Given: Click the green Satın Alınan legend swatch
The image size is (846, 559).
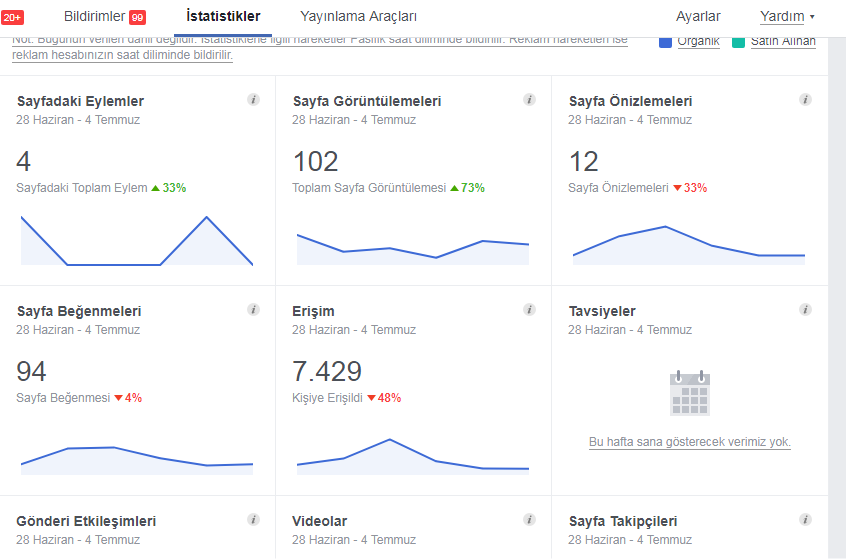Looking at the screenshot, I should pyautogui.click(x=738, y=42).
